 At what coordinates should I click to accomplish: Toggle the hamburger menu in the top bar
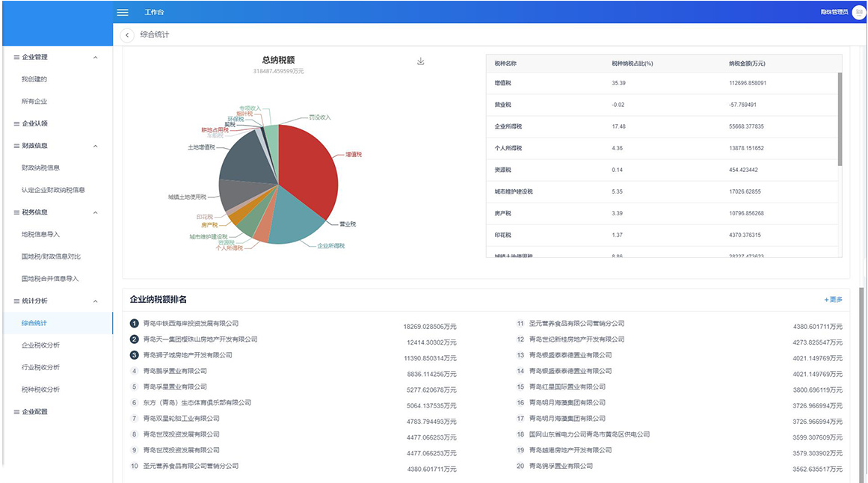123,13
